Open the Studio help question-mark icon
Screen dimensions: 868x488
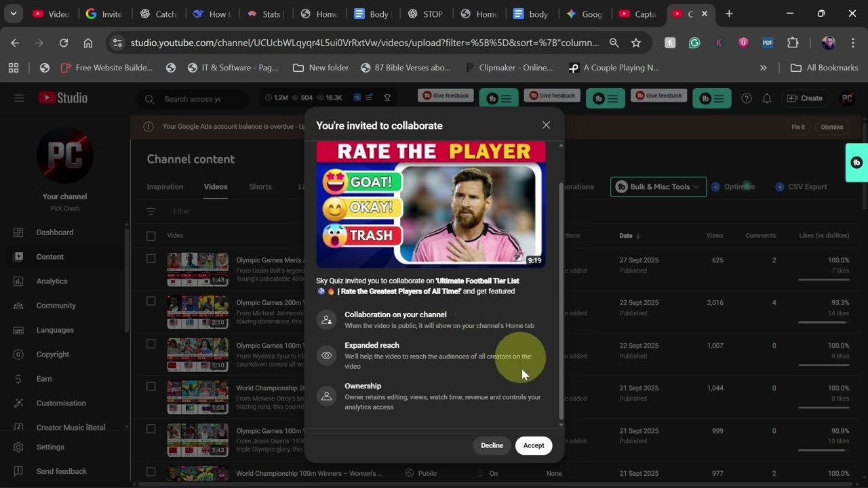pyautogui.click(x=747, y=98)
